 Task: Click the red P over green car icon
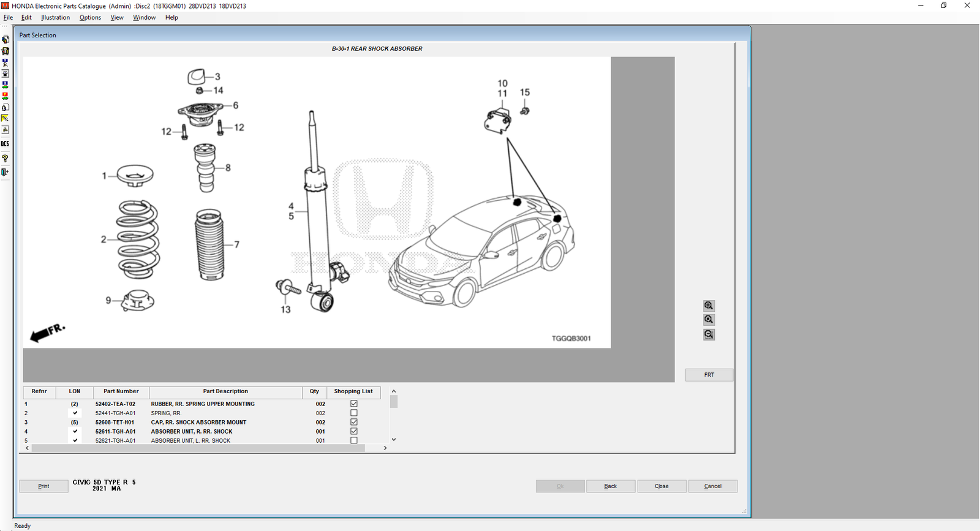[5, 96]
